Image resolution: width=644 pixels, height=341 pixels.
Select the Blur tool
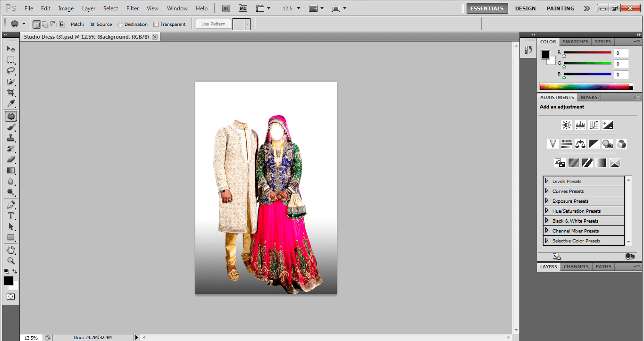tap(11, 181)
